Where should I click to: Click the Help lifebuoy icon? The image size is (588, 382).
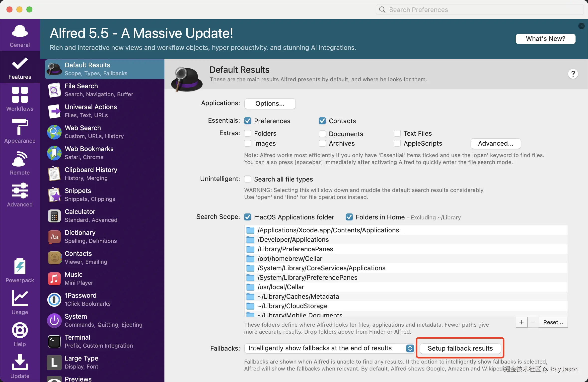20,330
